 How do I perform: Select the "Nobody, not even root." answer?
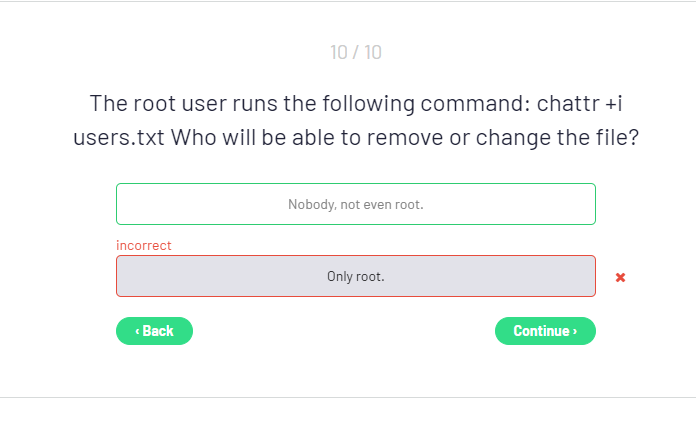[355, 204]
